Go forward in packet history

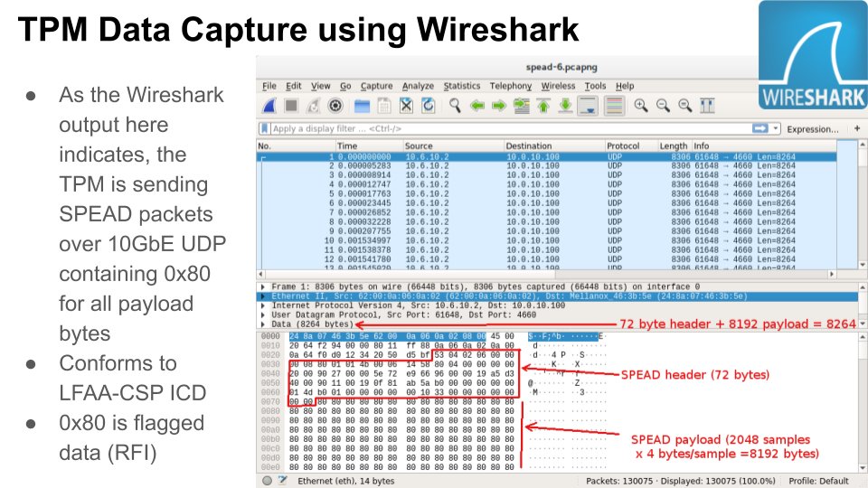coord(499,105)
